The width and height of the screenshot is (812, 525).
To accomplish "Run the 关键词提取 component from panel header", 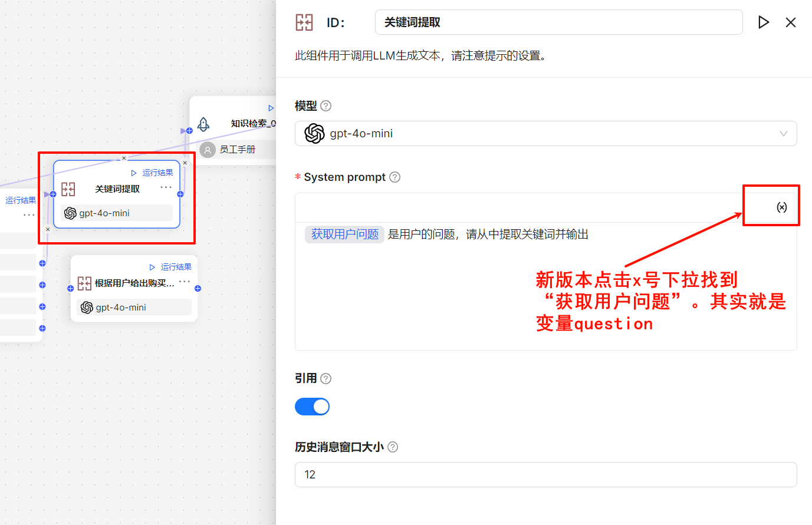I will (x=764, y=22).
